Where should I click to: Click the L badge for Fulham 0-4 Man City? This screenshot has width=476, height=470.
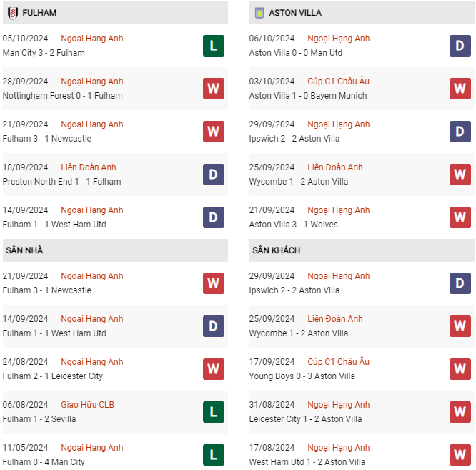pyautogui.click(x=214, y=455)
